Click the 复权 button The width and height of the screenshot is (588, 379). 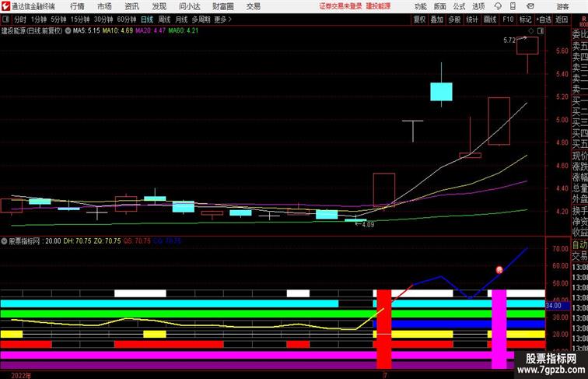419,19
